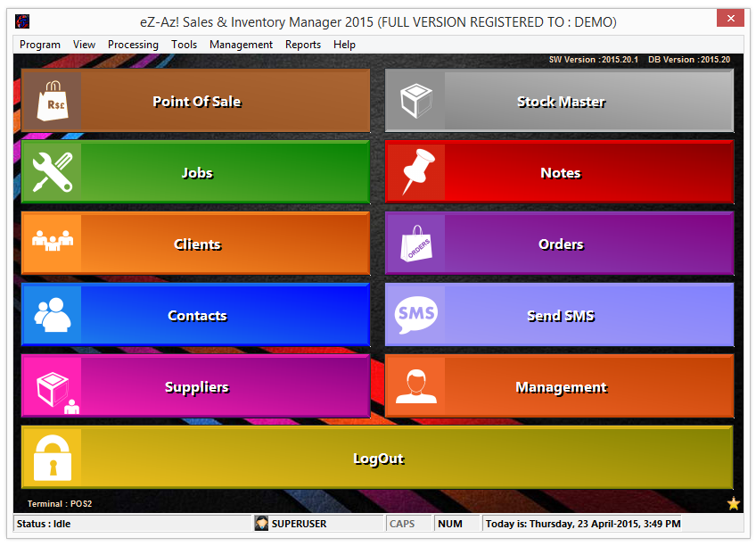
Task: Open the Reports menu
Action: click(303, 44)
